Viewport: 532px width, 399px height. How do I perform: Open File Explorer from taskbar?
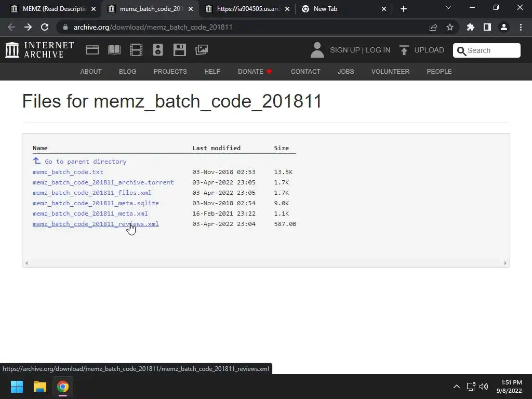39,387
